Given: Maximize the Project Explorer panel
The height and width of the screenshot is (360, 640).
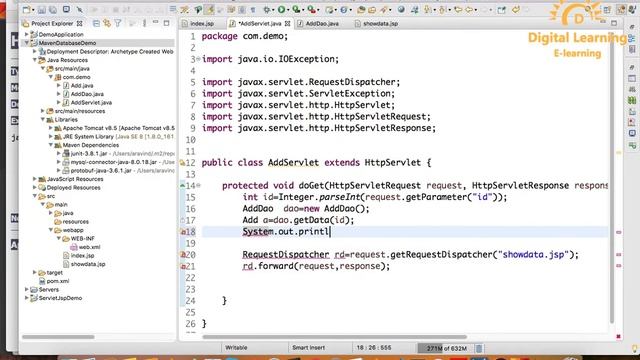Looking at the screenshot, I should point(167,23).
